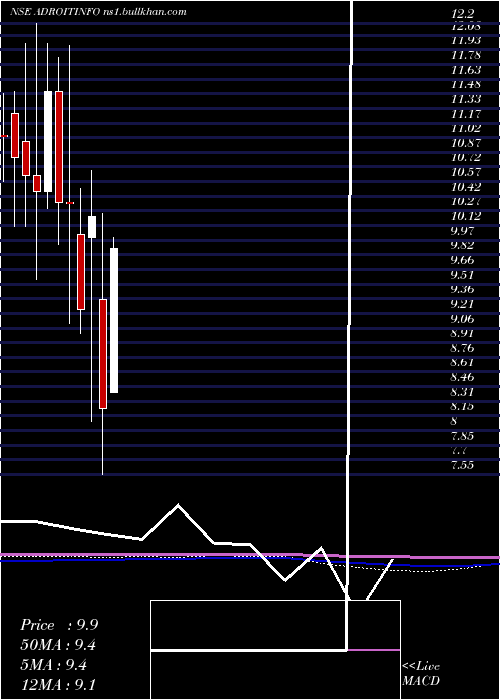Select the 11.33 axis value

(466, 99)
